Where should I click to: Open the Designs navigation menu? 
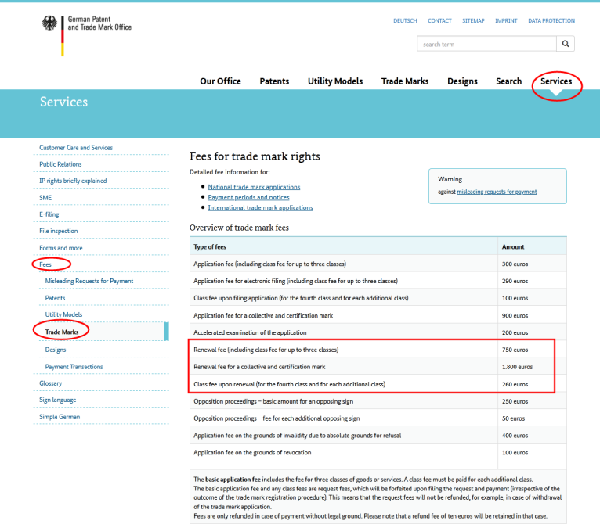click(x=462, y=80)
